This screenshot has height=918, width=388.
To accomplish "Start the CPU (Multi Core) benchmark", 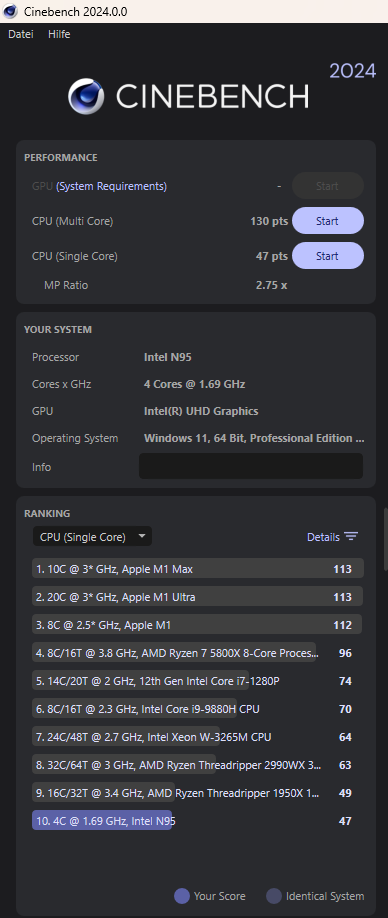I will point(328,221).
